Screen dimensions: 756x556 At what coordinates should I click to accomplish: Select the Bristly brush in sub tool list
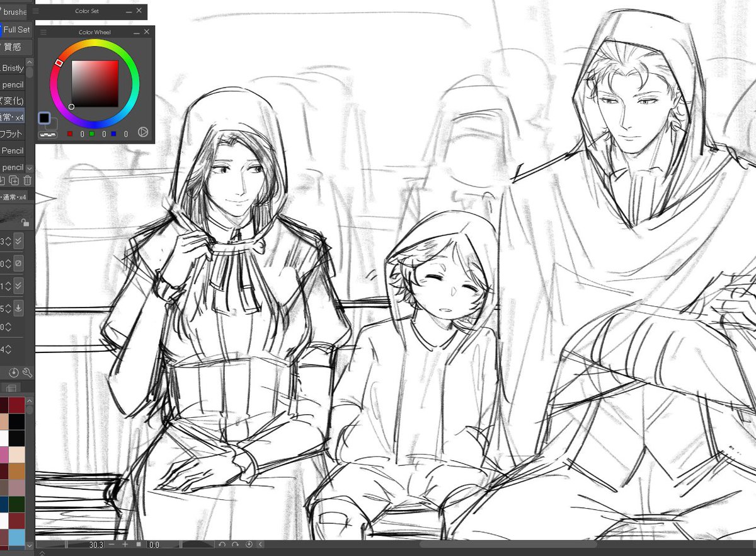coord(13,68)
